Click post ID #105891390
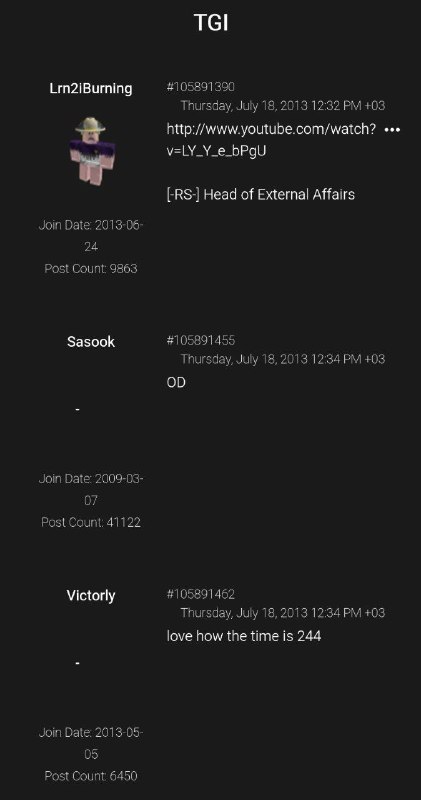Image resolution: width=421 pixels, height=800 pixels. coord(201,87)
